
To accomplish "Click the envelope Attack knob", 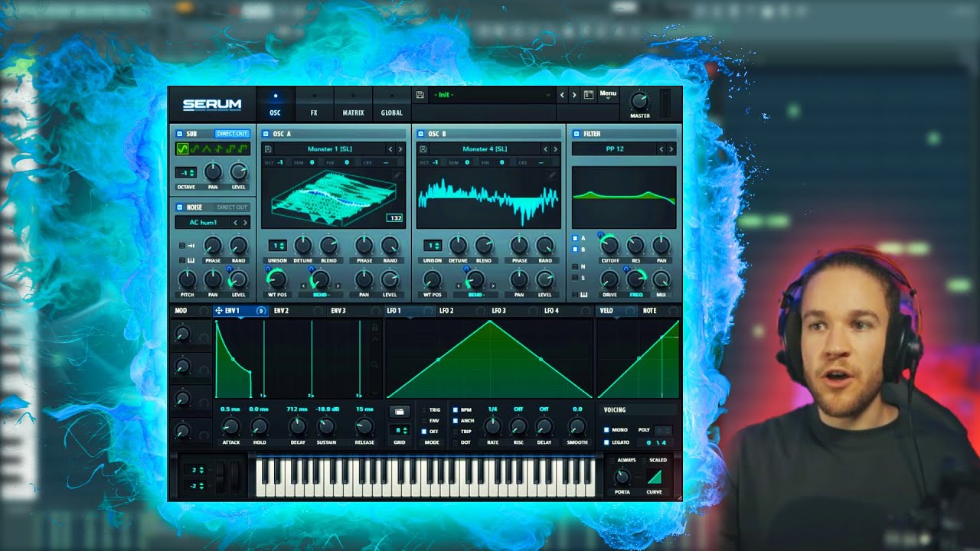I will pos(230,427).
